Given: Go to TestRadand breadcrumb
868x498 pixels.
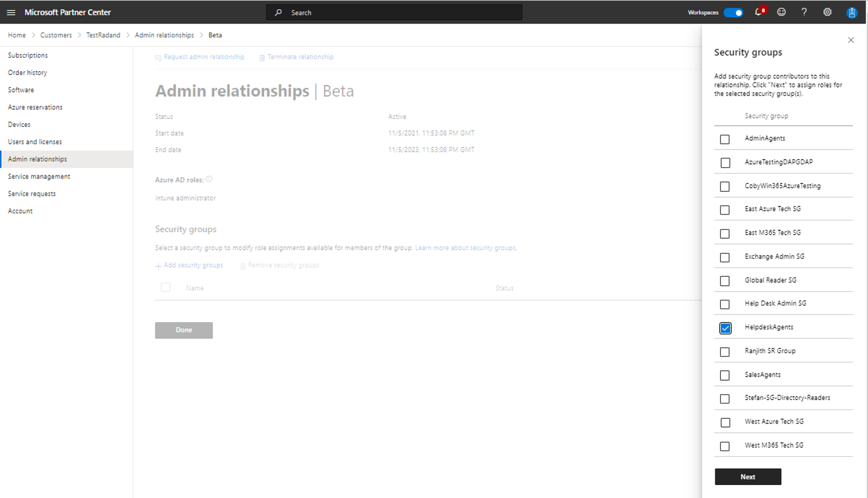Looking at the screenshot, I should [x=103, y=35].
